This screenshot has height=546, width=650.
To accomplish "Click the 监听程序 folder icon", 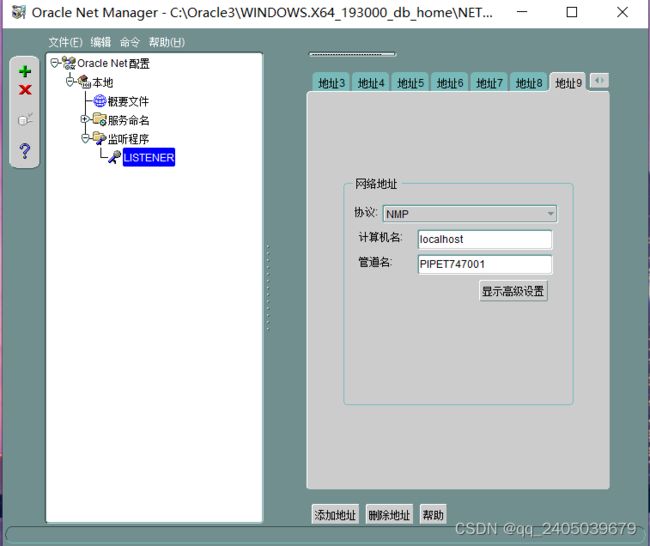I will (99, 138).
